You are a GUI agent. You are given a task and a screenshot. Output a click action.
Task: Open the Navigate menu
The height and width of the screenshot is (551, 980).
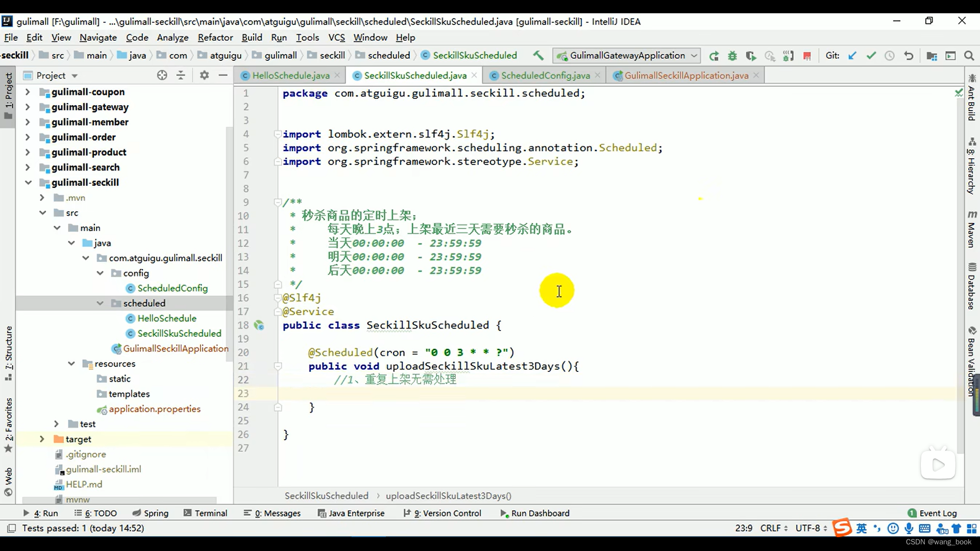point(98,37)
